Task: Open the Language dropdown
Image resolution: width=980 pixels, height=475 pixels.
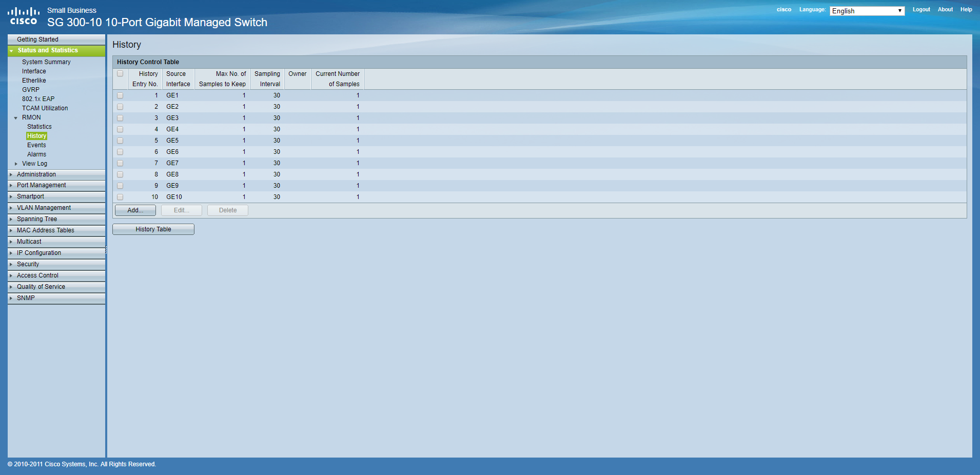Action: [867, 11]
